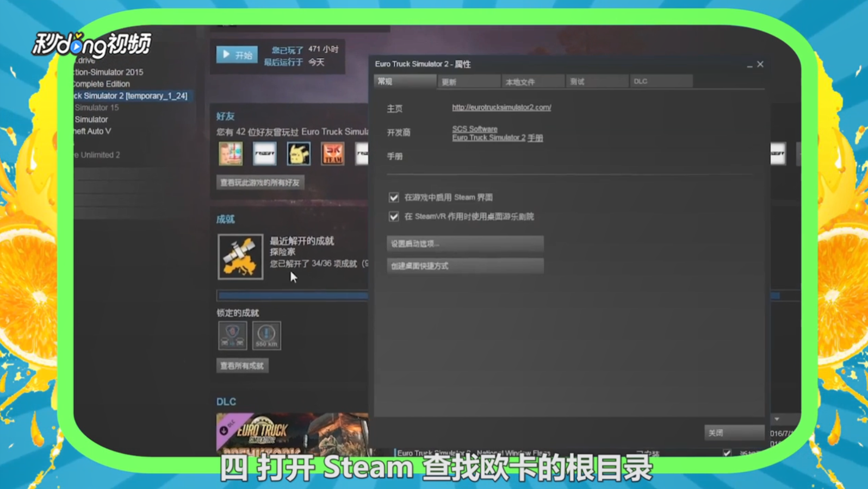Click the locked 550 km achievement icon
Screen dimensions: 868x489
(266, 335)
